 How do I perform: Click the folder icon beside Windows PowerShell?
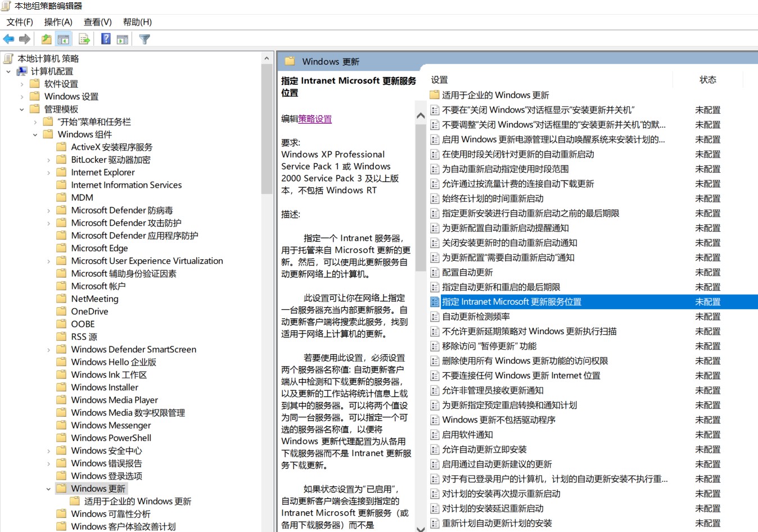click(x=62, y=438)
